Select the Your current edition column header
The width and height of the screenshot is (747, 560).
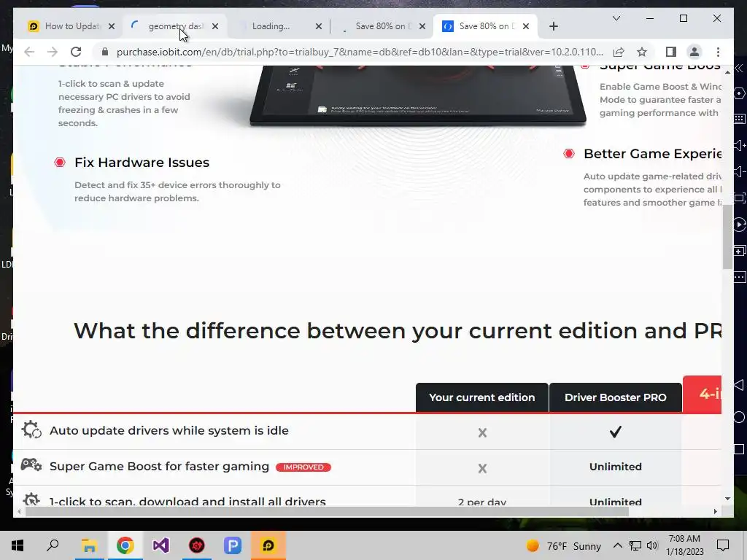tap(481, 397)
